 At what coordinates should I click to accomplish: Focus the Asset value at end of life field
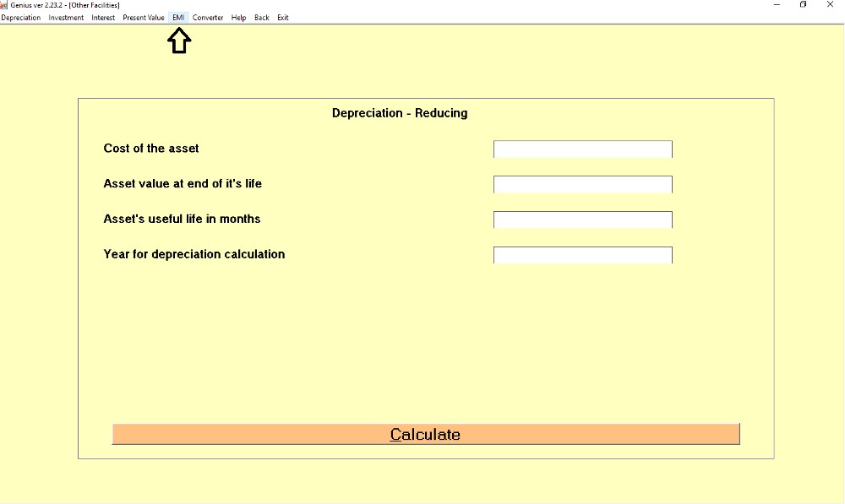[x=582, y=185]
